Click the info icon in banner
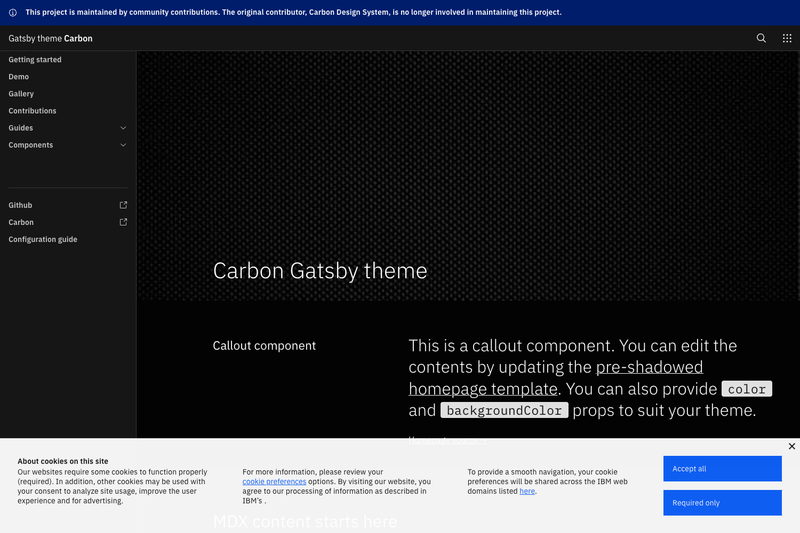800x533 pixels. 13,13
